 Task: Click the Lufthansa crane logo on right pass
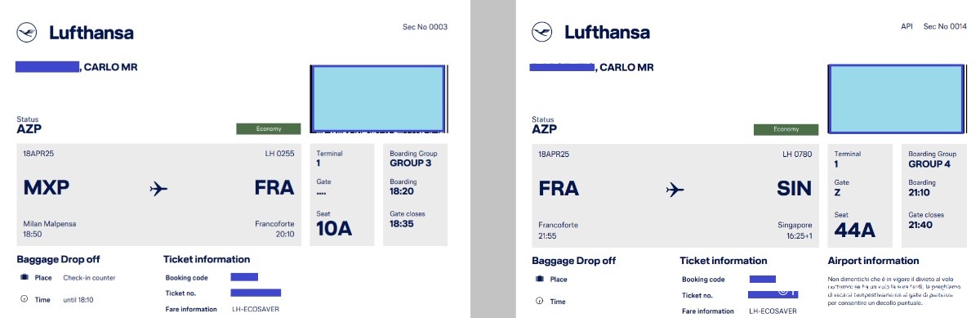point(542,33)
